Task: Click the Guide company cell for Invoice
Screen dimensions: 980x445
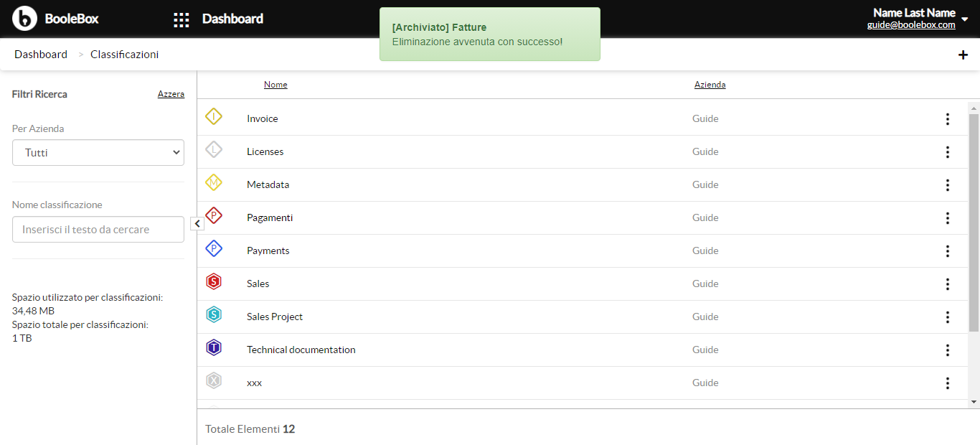Action: click(705, 119)
